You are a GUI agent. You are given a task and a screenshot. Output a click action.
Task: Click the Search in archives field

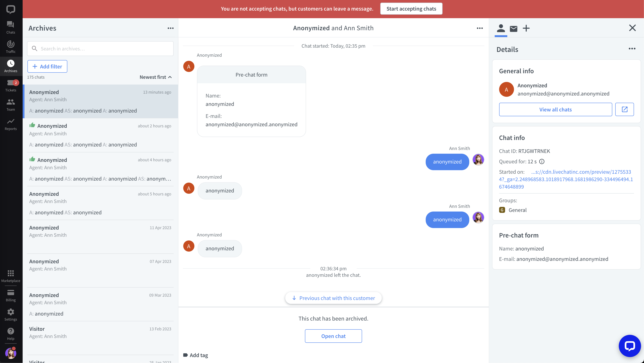(x=100, y=49)
